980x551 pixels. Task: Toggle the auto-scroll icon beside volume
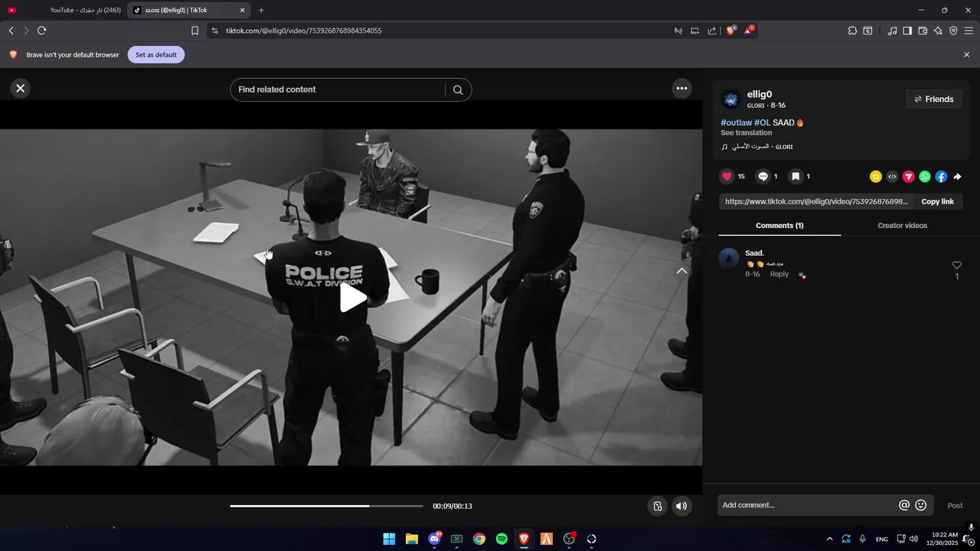[657, 506]
